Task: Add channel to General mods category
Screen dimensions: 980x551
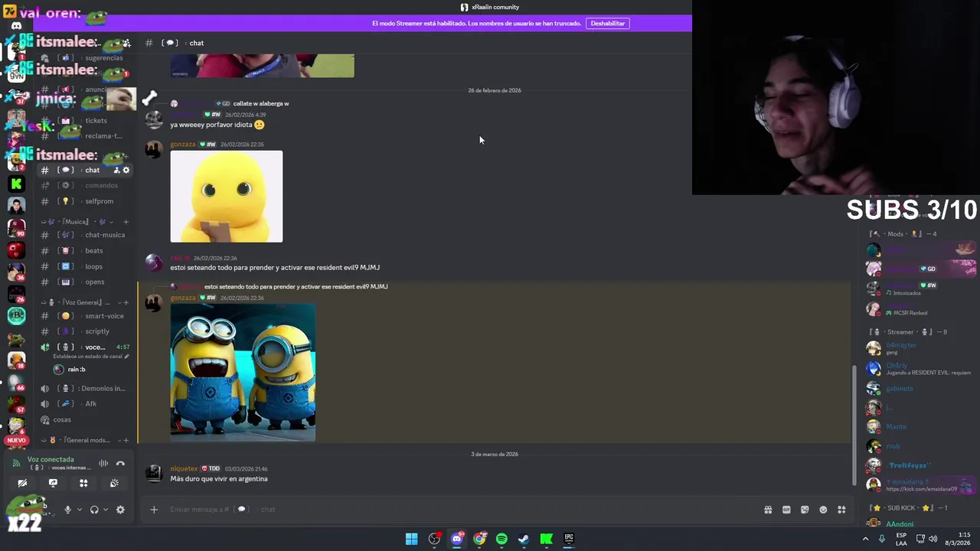Action: pos(126,440)
